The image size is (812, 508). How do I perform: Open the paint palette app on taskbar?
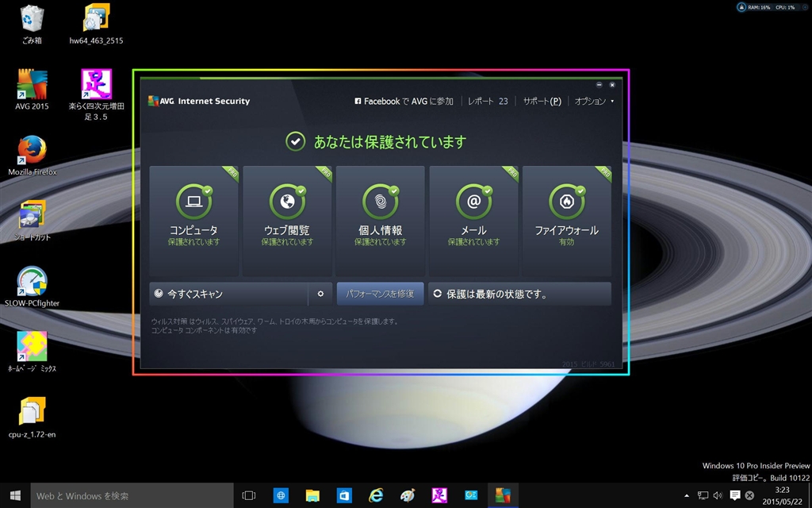408,495
